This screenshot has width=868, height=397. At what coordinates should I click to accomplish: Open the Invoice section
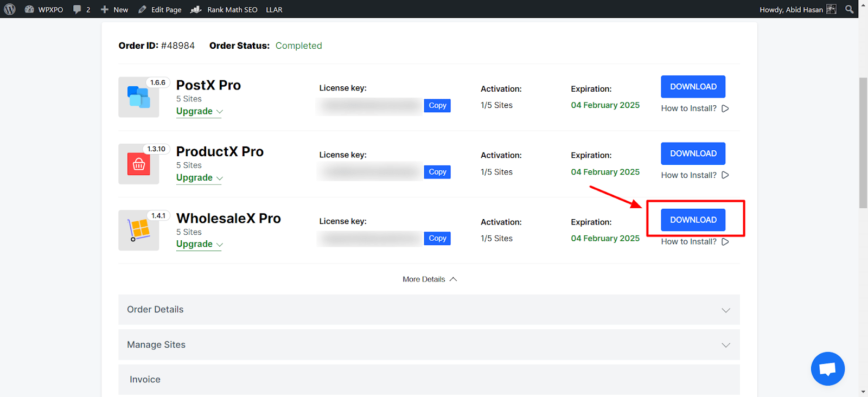(x=429, y=380)
